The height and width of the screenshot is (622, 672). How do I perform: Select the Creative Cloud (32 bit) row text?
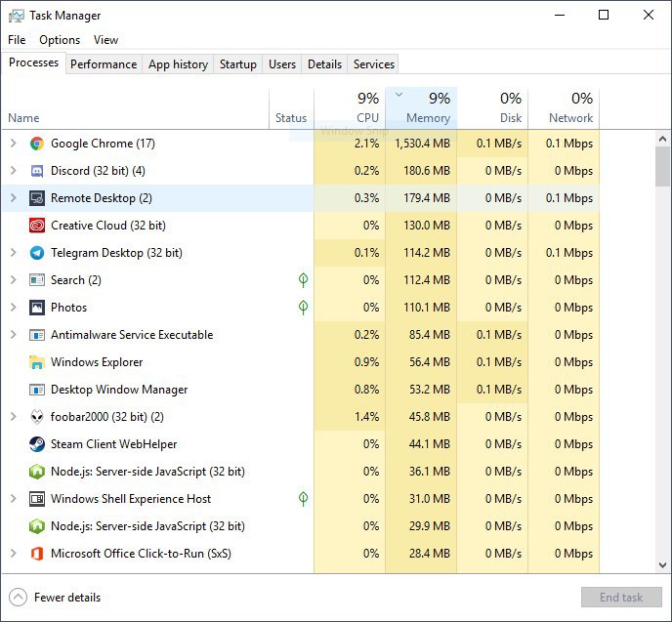[x=108, y=226]
